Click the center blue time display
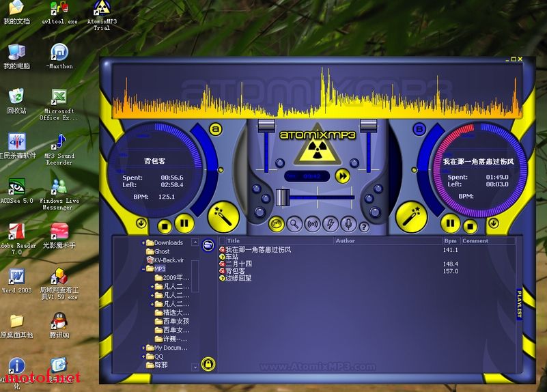The image size is (547, 392). click(307, 176)
